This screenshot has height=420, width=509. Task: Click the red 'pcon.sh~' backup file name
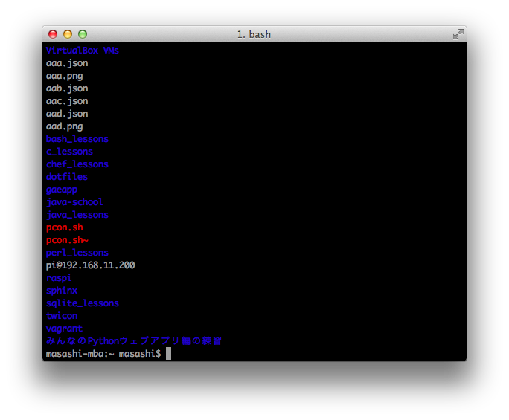[67, 240]
